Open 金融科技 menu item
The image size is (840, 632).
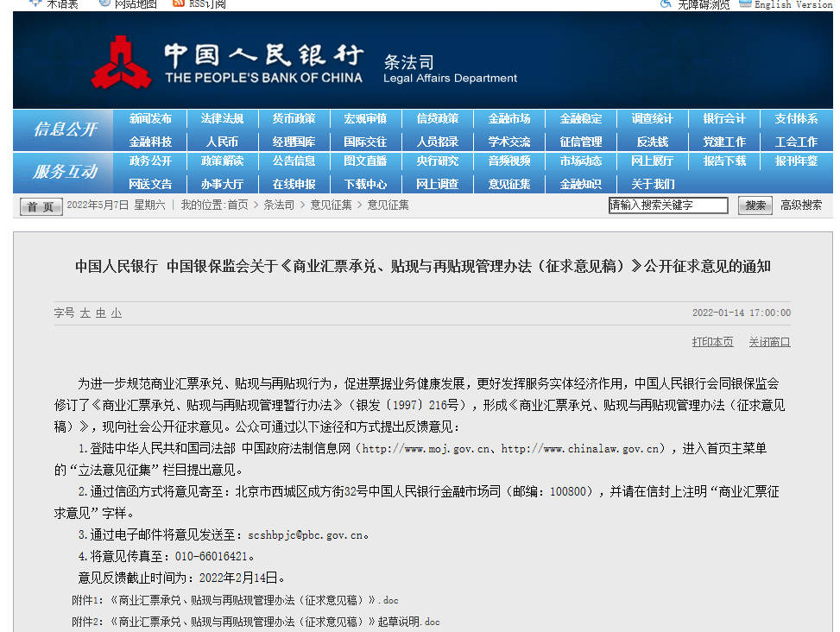coord(150,142)
